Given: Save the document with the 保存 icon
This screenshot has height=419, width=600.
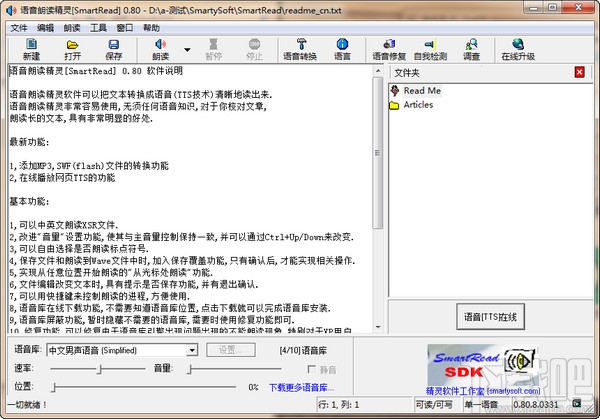Looking at the screenshot, I should point(114,49).
